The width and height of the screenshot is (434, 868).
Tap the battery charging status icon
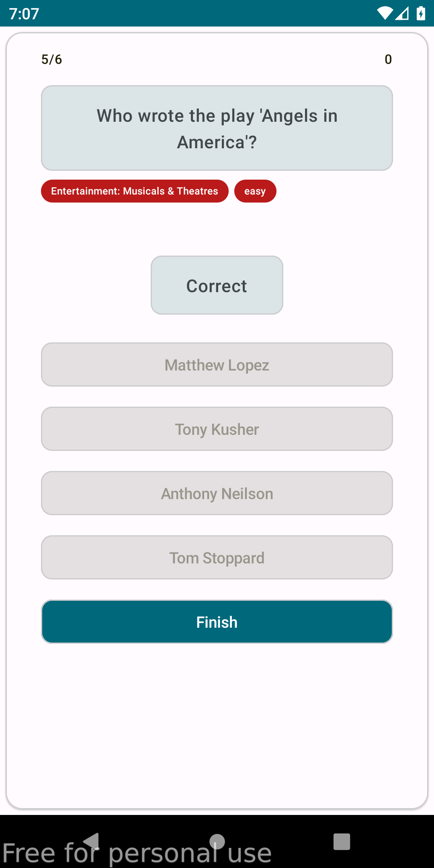click(421, 14)
